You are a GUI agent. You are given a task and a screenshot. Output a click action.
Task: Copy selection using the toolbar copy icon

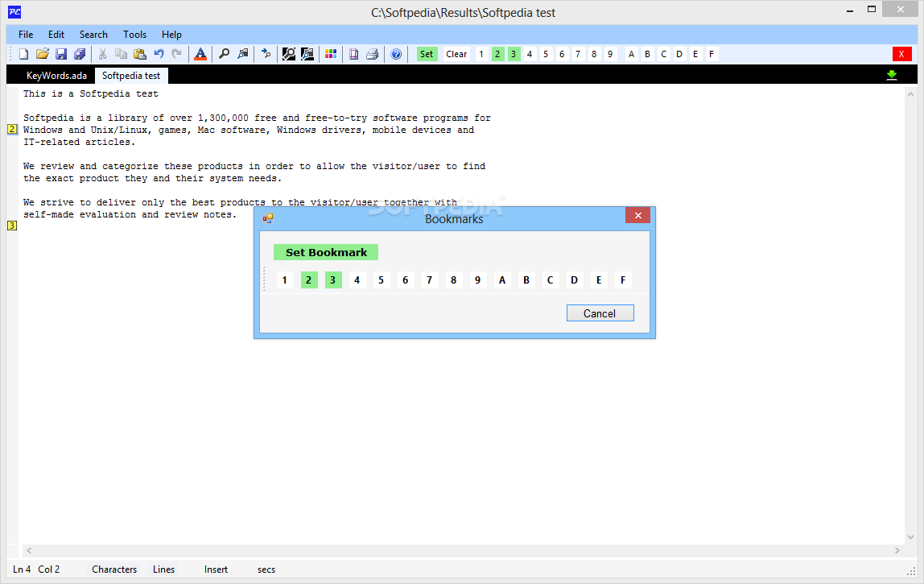(121, 54)
